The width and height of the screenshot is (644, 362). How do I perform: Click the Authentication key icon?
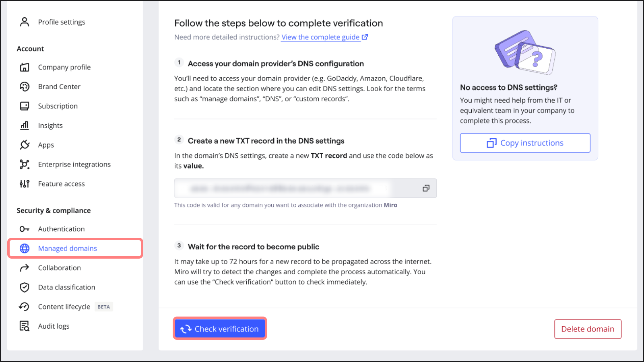tap(25, 229)
